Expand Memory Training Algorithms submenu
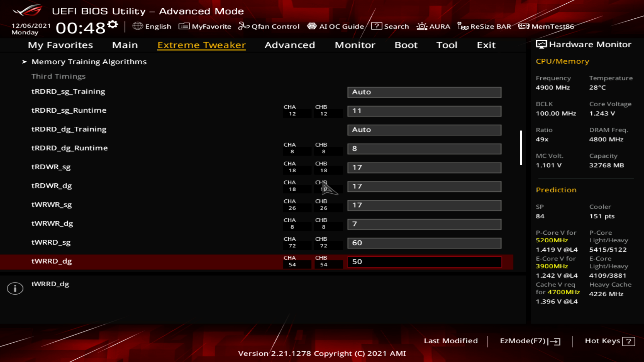Screen dimensions: 644x362 [89, 62]
